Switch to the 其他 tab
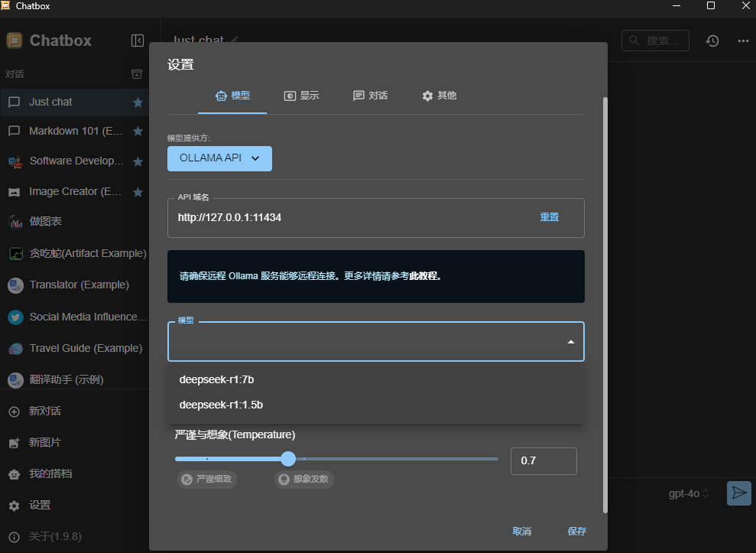The image size is (756, 553). point(440,96)
